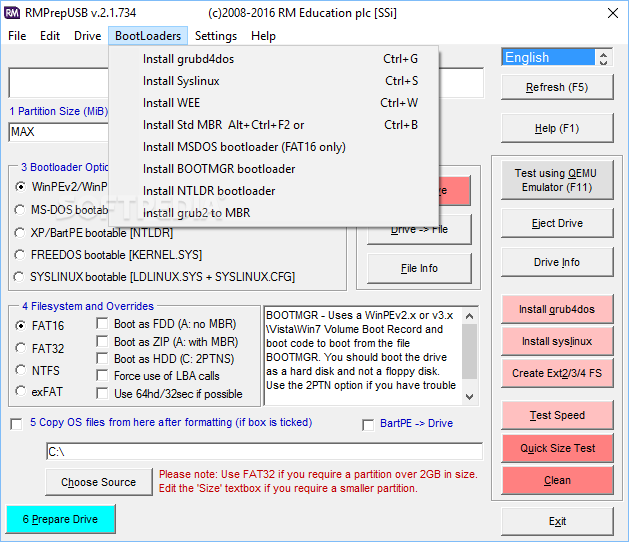Image resolution: width=629 pixels, height=542 pixels.
Task: Select NTFS filesystem
Action: point(20,369)
